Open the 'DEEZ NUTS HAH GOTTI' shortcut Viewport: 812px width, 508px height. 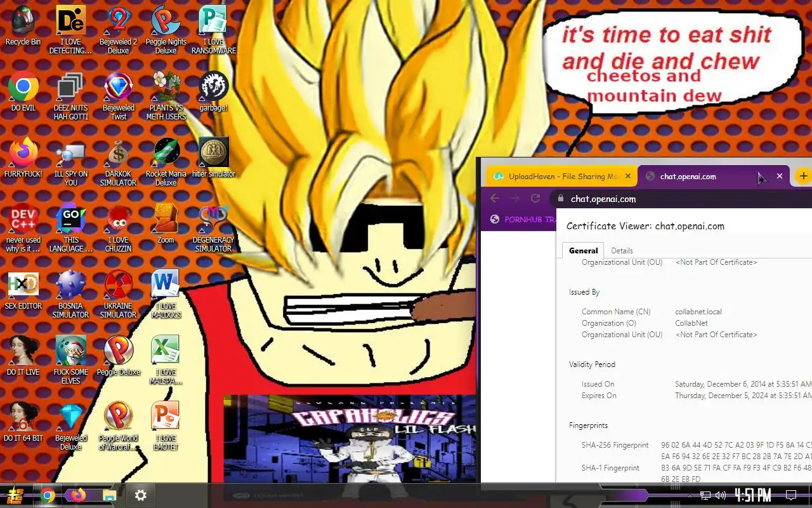[70, 95]
